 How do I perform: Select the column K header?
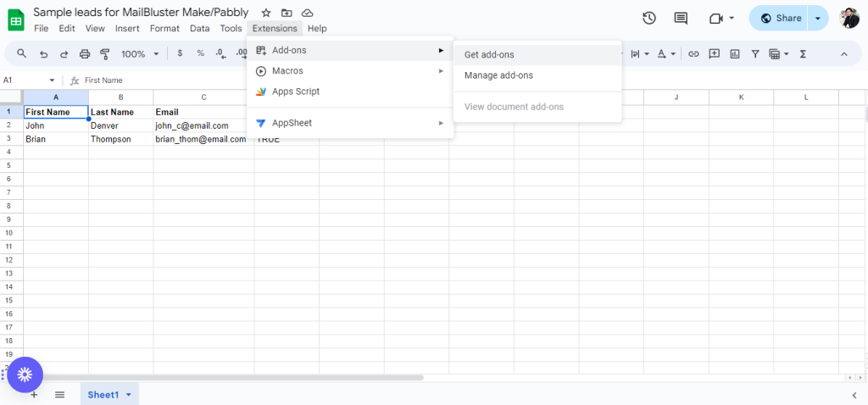pyautogui.click(x=741, y=97)
